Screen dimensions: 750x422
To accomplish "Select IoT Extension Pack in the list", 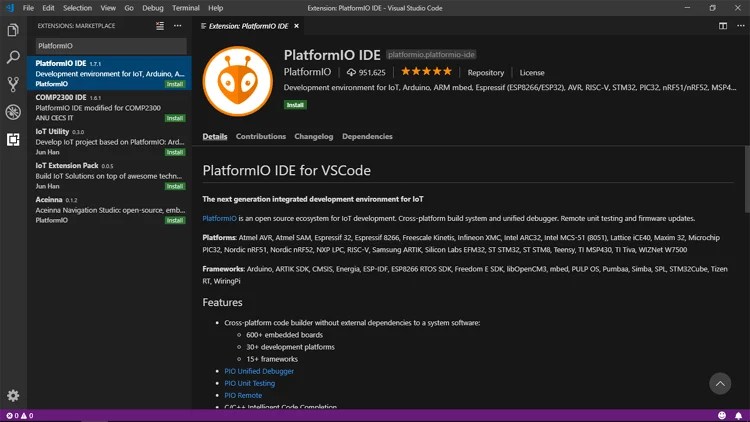I will [110, 175].
